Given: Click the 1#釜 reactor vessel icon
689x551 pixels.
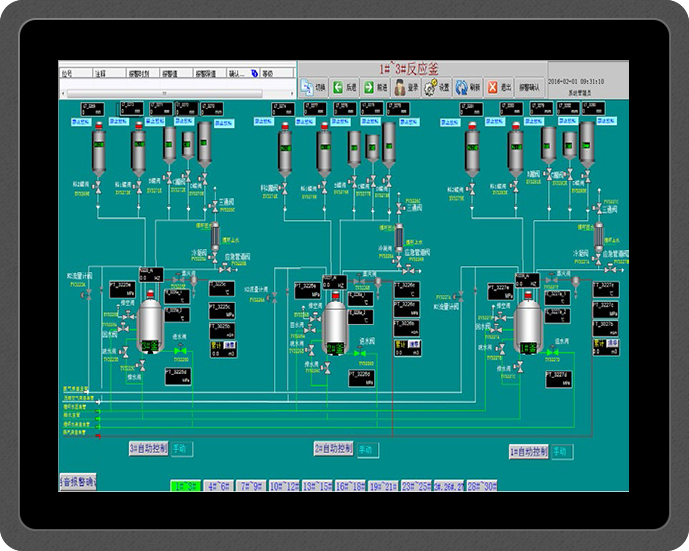Looking at the screenshot, I should pos(527,325).
